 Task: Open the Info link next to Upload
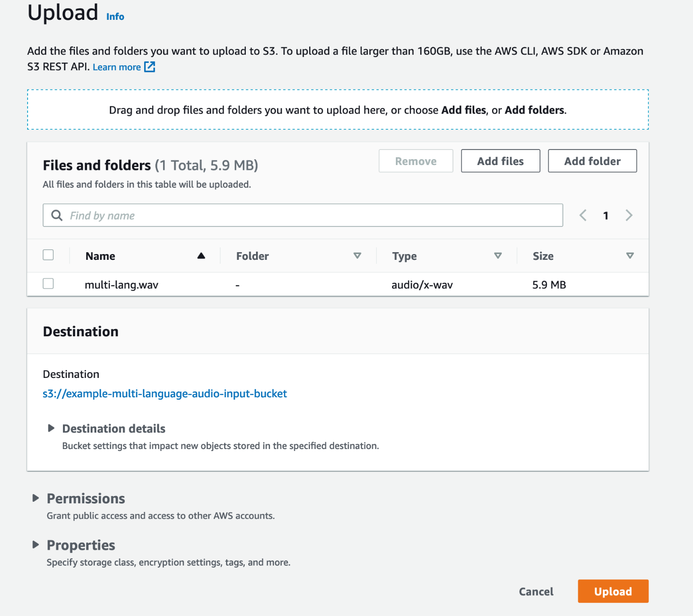[115, 17]
